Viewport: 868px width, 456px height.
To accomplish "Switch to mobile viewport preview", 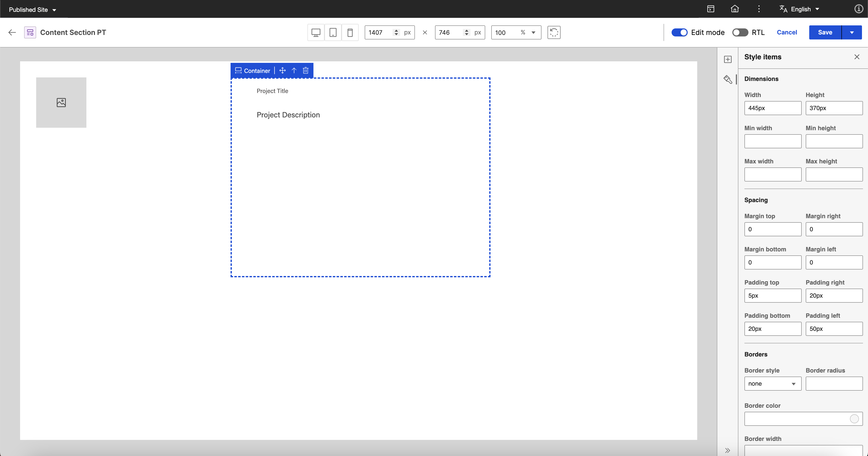I will coord(350,32).
